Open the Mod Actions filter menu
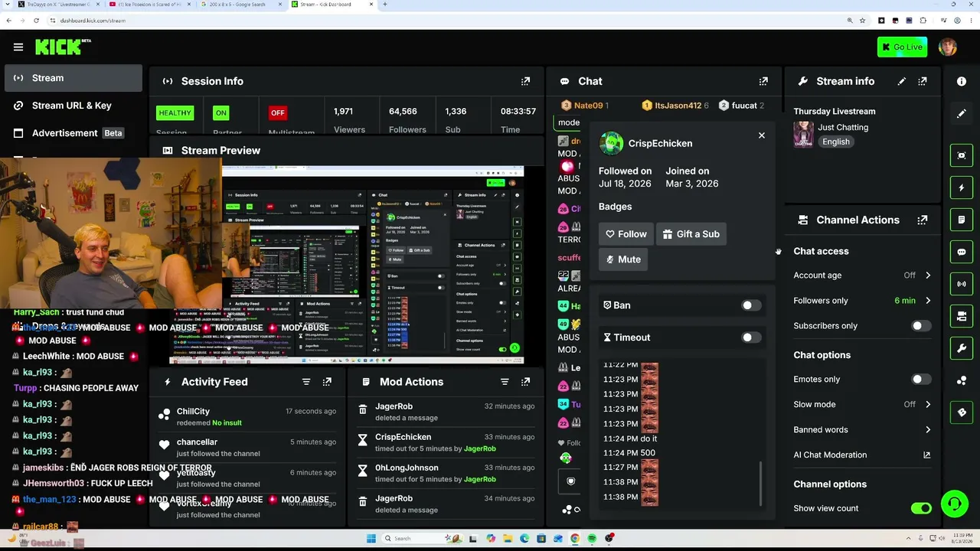Screen dimensions: 980x551 point(505,382)
